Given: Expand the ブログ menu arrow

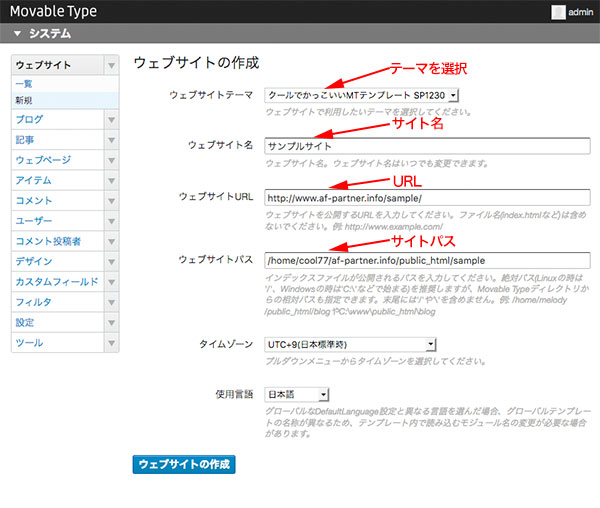Looking at the screenshot, I should [111, 120].
